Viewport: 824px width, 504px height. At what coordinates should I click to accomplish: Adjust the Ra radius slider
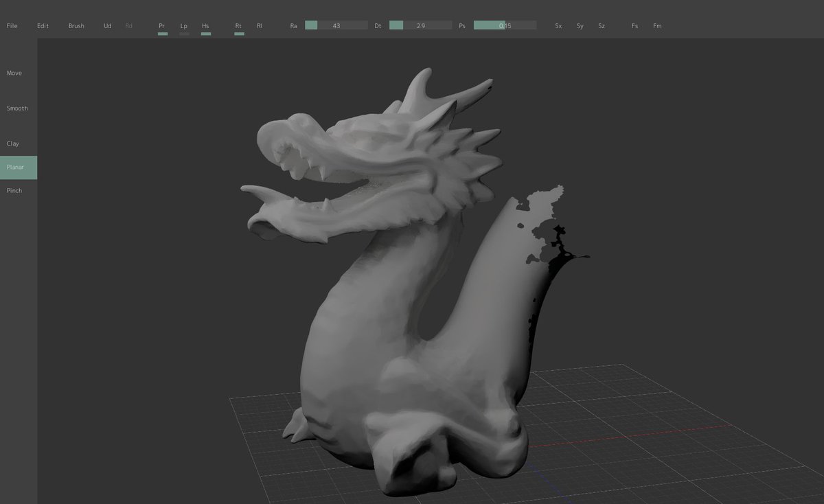[336, 25]
